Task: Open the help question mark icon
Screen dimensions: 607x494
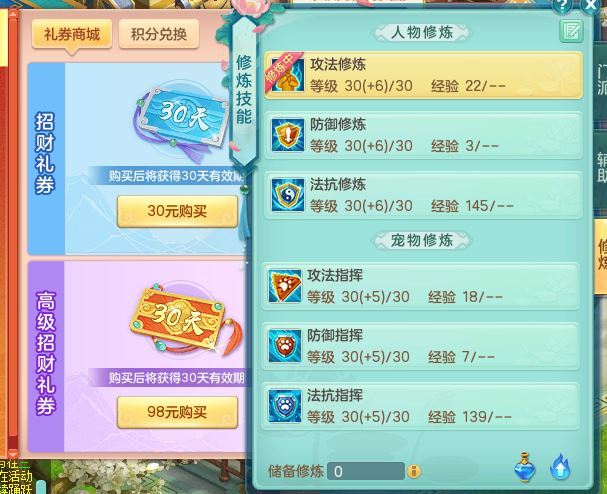Action: pyautogui.click(x=561, y=6)
